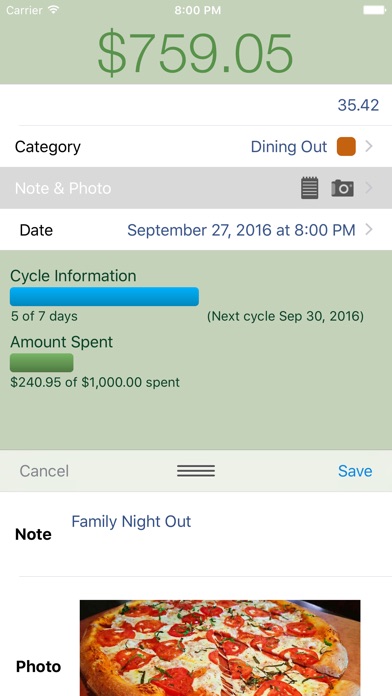Viewport: 392px width, 696px height.
Task: Save the expense entry
Action: coord(355,471)
